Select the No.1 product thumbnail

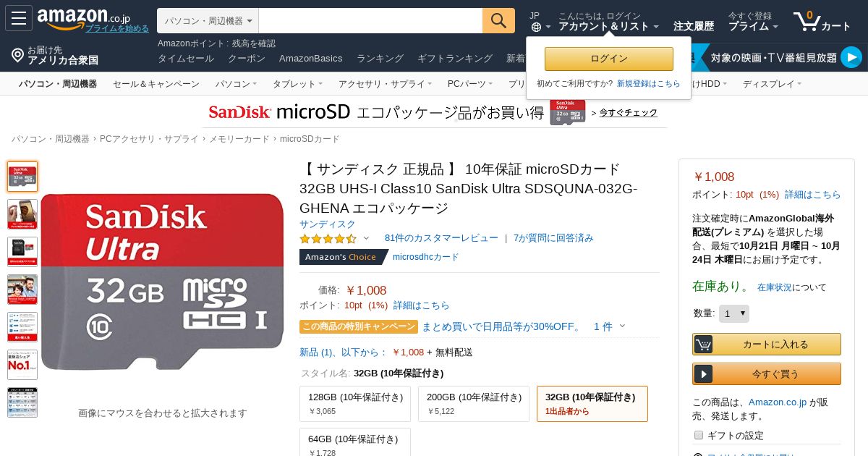22,365
